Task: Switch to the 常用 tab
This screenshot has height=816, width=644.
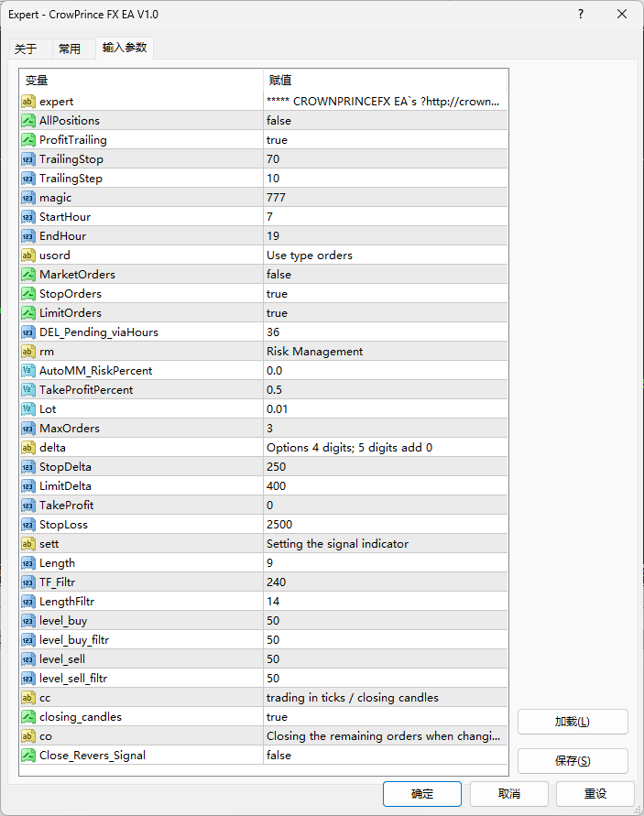Action: coord(70,49)
